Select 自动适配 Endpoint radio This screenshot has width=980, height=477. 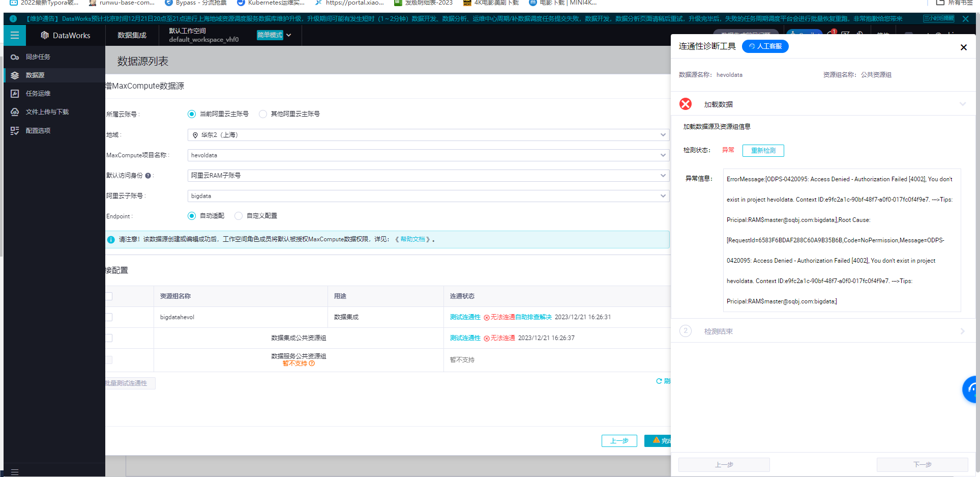click(191, 216)
